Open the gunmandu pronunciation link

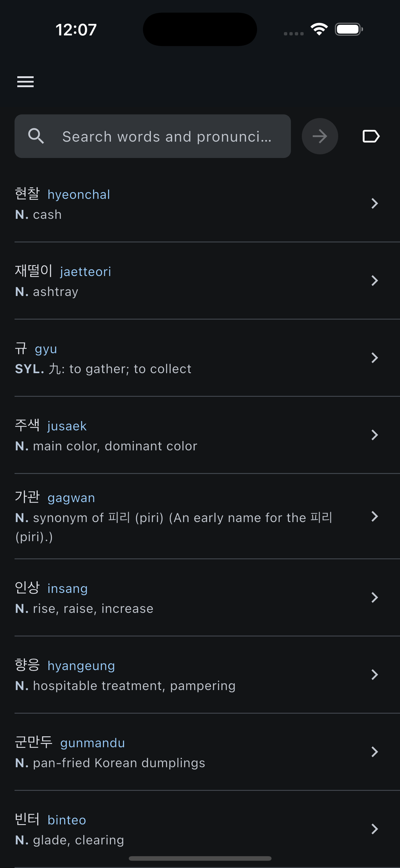click(92, 743)
